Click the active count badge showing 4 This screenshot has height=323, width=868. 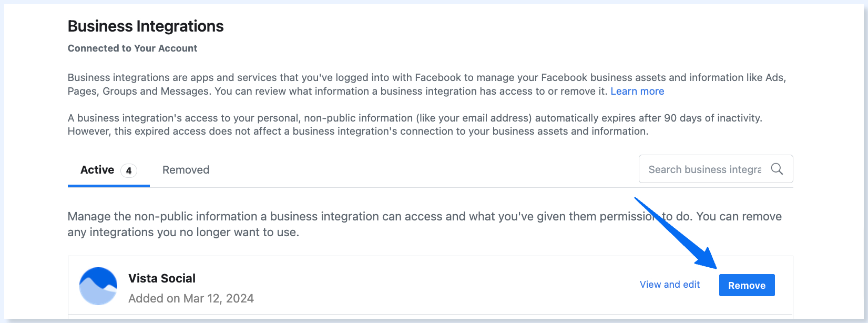(129, 170)
